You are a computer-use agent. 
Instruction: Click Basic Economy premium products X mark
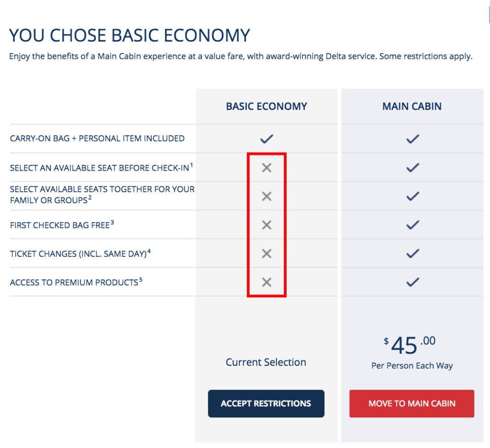point(267,282)
